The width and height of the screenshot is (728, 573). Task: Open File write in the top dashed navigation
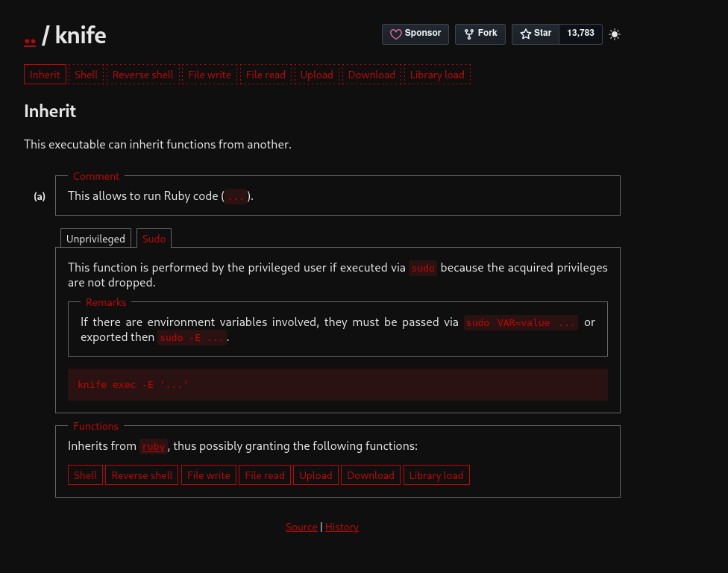[x=210, y=75]
